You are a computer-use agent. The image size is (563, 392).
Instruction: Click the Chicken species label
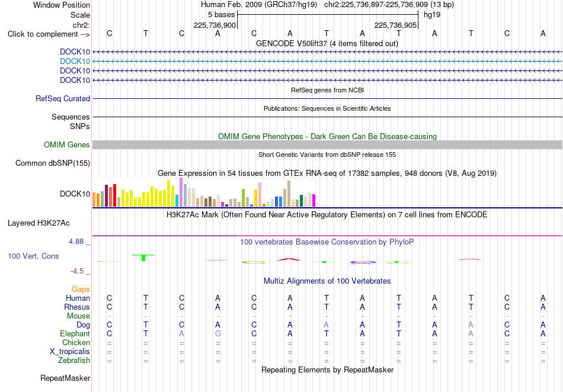coord(76,342)
